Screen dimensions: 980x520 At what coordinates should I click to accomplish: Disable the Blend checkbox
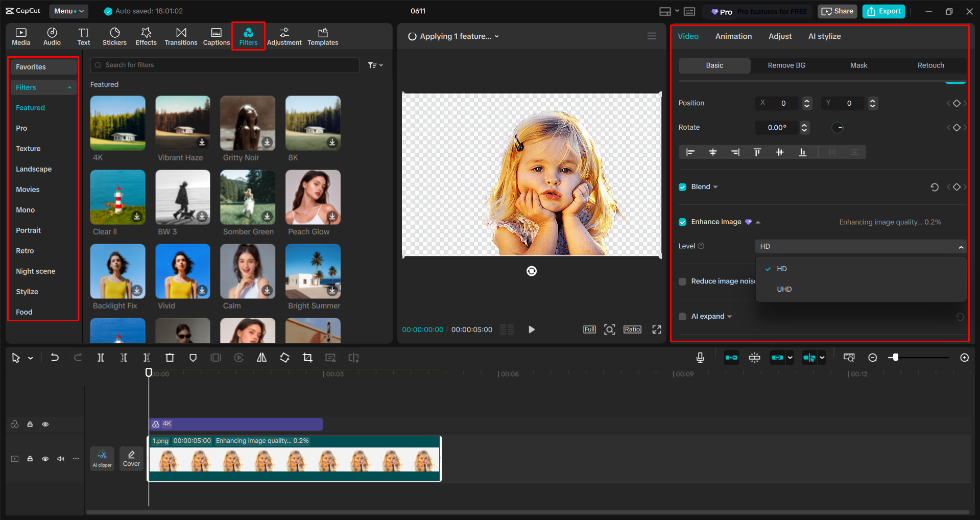(x=682, y=186)
